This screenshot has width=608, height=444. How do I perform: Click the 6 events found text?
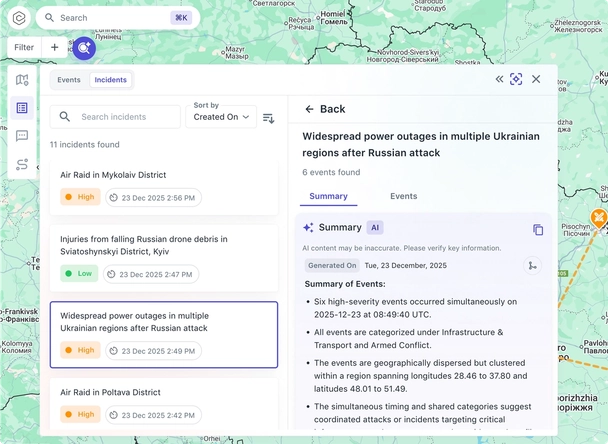click(x=331, y=172)
